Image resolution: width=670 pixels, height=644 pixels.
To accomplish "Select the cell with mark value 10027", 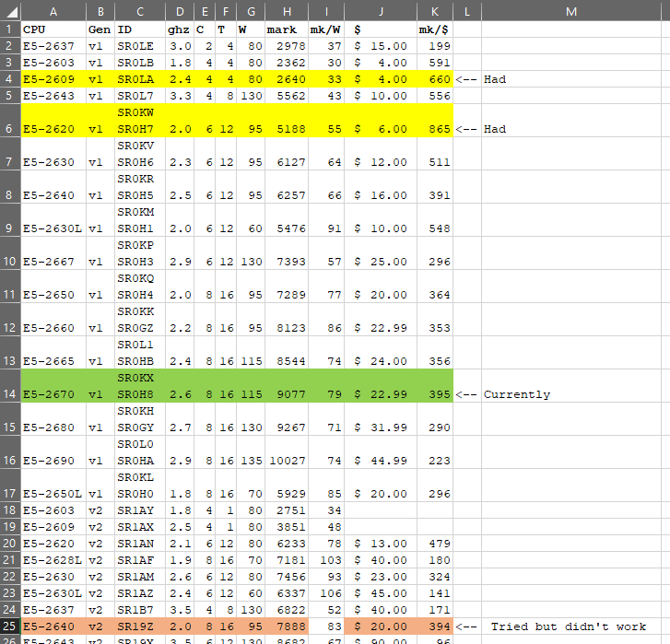I will 287,461.
